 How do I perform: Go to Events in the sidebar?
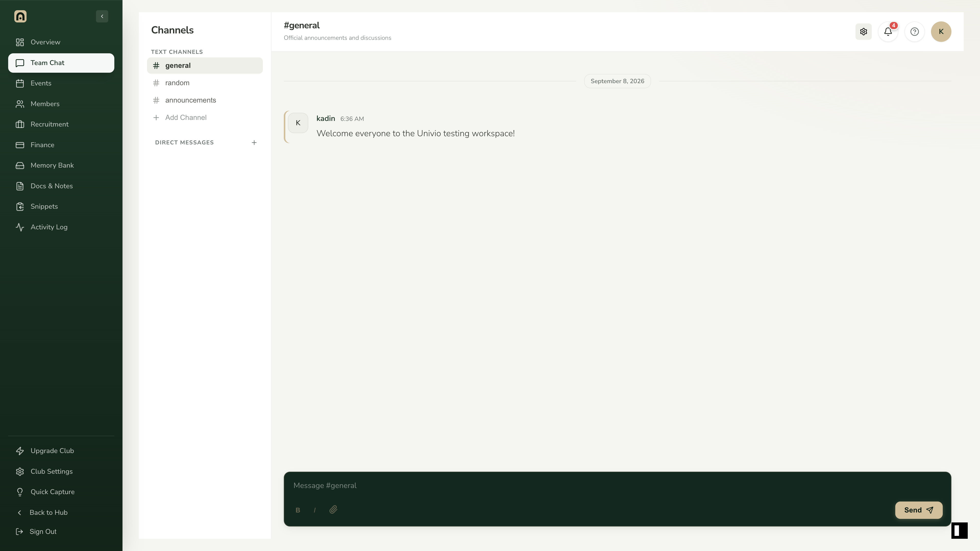point(61,83)
